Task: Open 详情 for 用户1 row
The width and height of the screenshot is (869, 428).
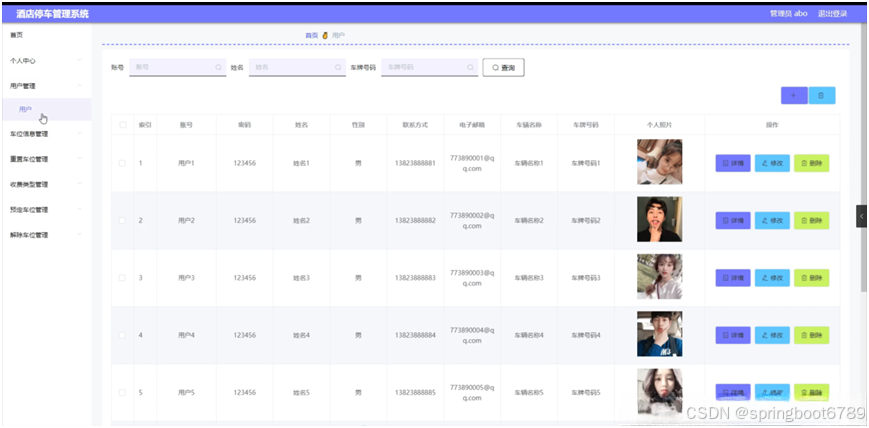Action: pos(733,163)
